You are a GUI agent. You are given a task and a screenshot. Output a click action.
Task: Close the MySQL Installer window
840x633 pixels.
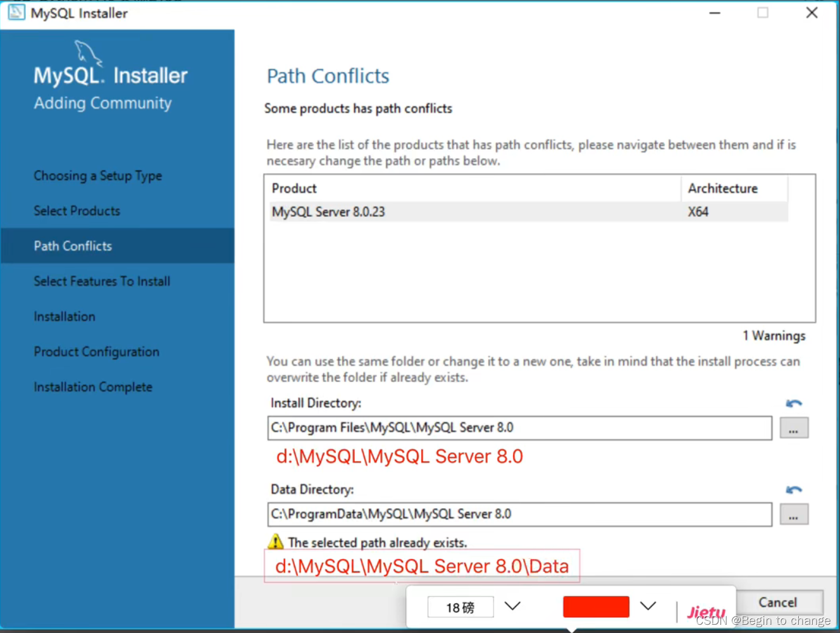812,13
